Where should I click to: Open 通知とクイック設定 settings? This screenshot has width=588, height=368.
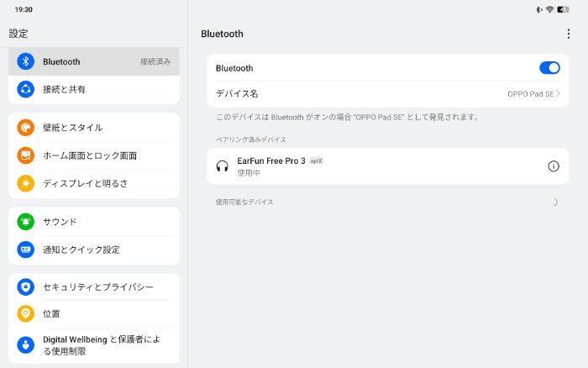click(81, 250)
